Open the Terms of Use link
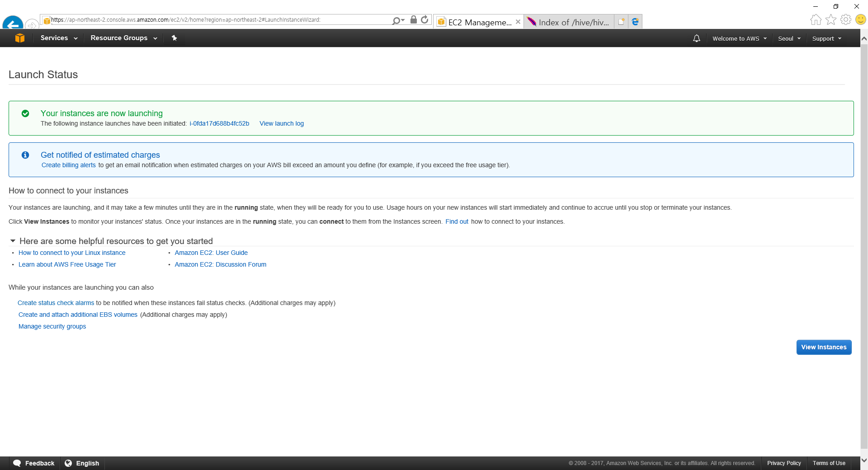 (x=829, y=463)
